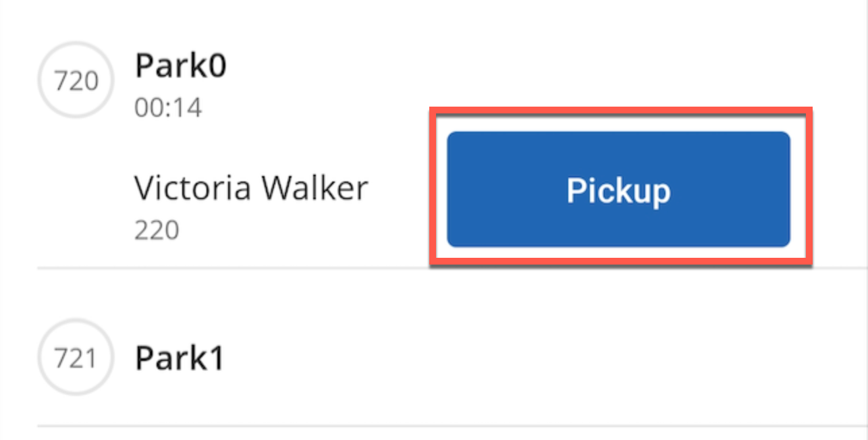
Task: Click the divider line below Park1
Action: 452,426
